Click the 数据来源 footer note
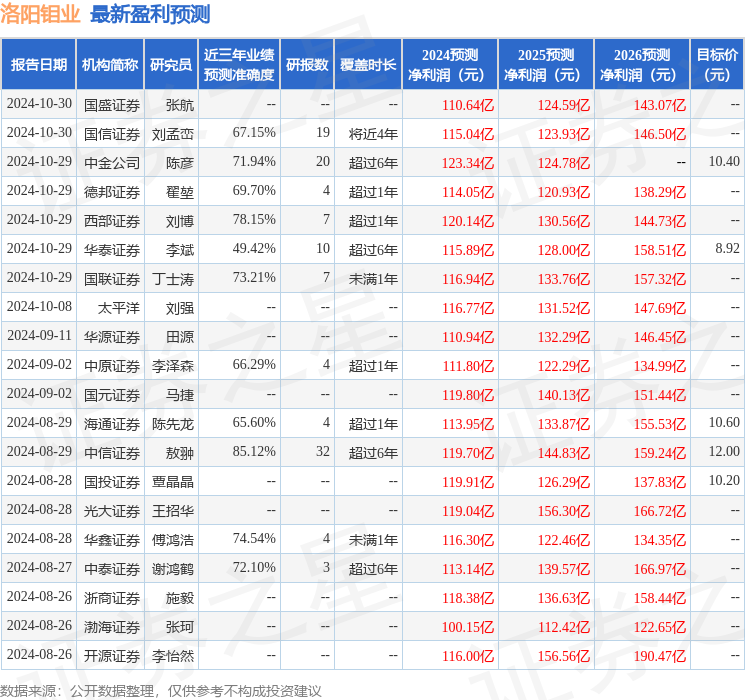 coord(161,690)
